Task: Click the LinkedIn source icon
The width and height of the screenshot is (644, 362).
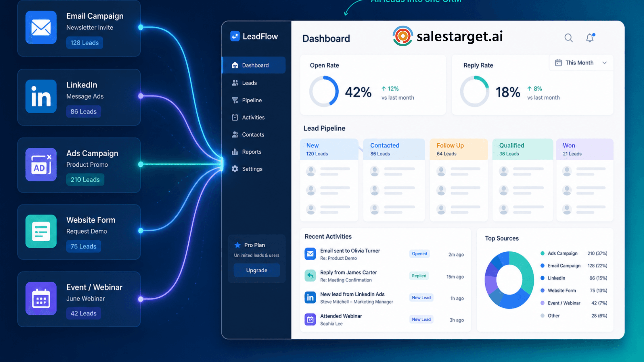Action: tap(41, 96)
